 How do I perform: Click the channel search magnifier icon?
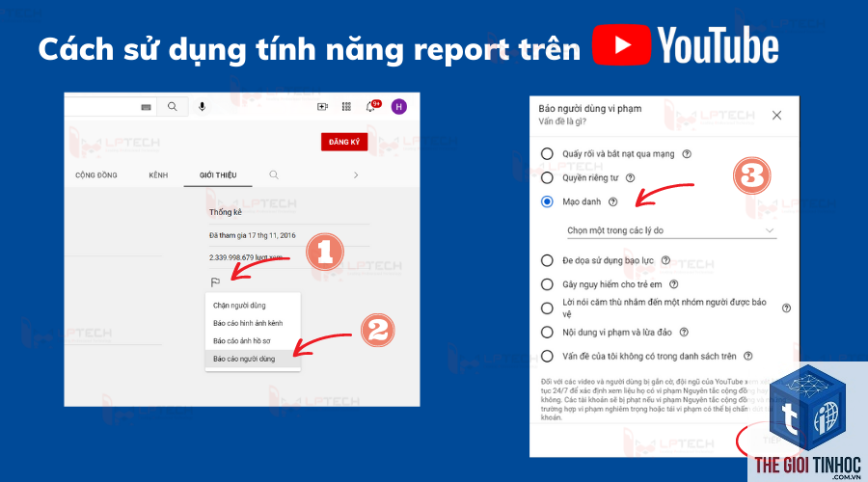[x=274, y=174]
